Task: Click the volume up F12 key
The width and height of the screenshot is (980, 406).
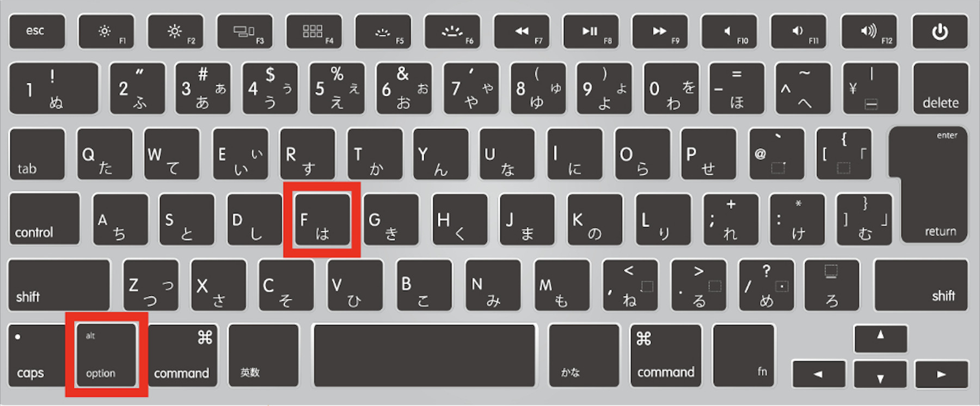Action: click(x=868, y=32)
